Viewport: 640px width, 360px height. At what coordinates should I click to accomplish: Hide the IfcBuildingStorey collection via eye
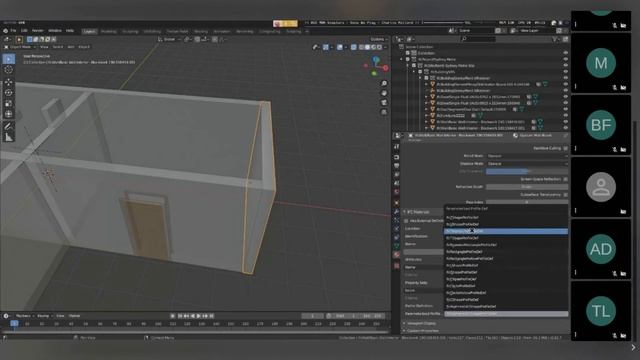coord(565,78)
